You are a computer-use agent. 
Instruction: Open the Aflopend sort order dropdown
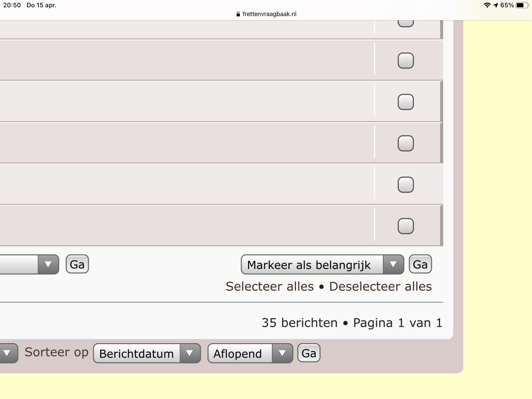click(250, 353)
